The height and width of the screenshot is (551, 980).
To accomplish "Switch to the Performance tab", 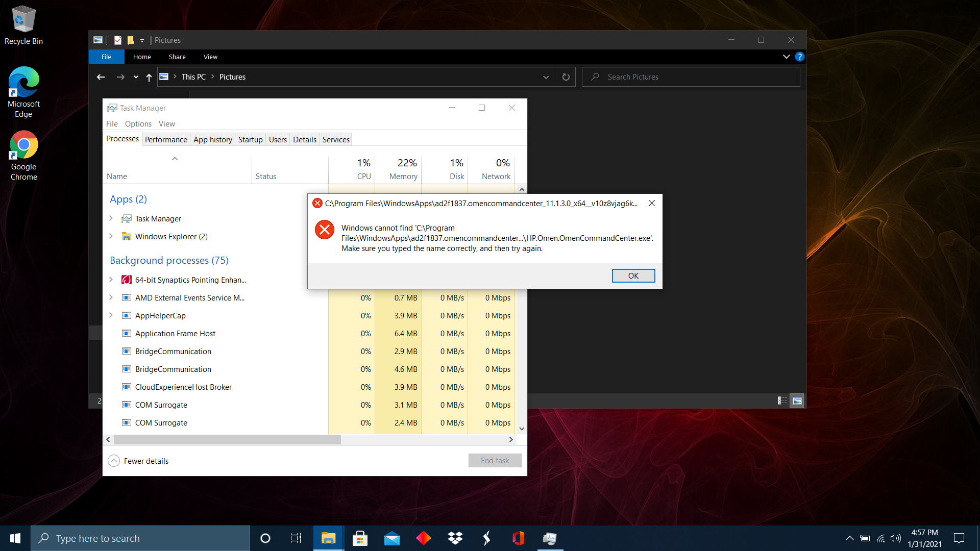I will pos(166,139).
